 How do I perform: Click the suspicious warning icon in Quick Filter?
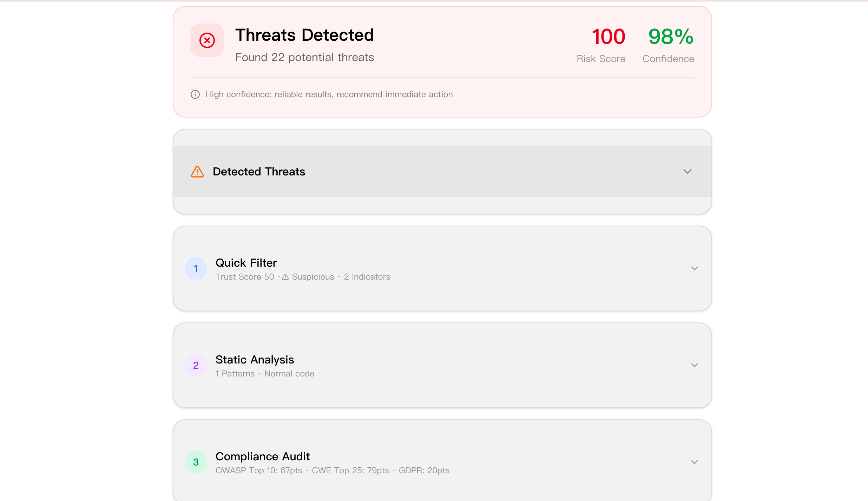285,277
